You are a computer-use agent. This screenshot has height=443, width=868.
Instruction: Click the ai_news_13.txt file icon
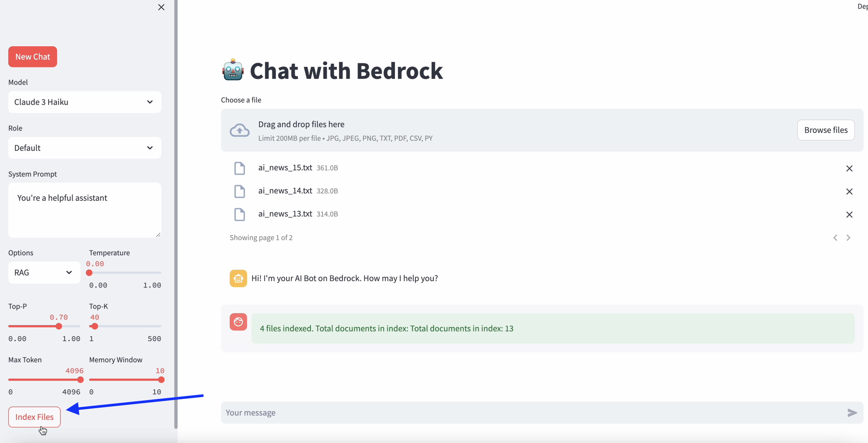coord(239,214)
